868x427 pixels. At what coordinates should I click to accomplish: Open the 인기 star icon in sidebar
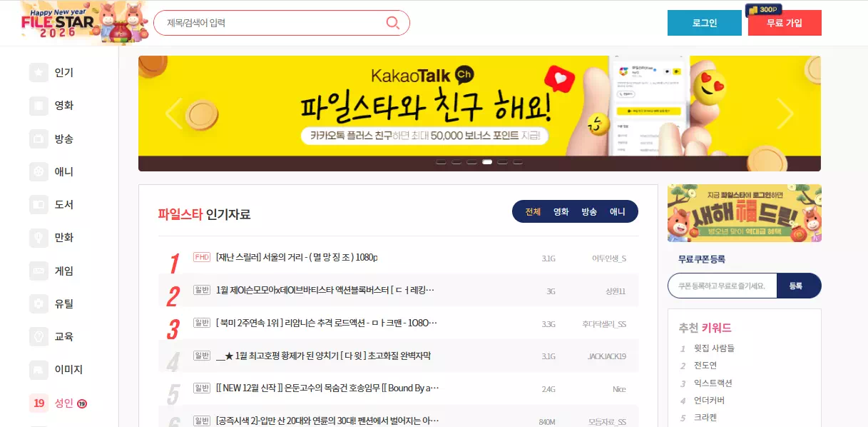[39, 73]
